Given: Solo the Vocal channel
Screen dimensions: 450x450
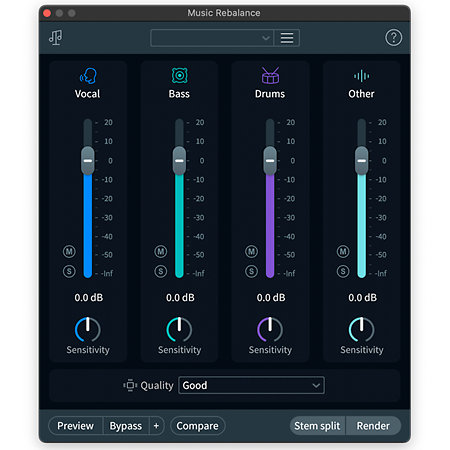Looking at the screenshot, I should point(69,271).
